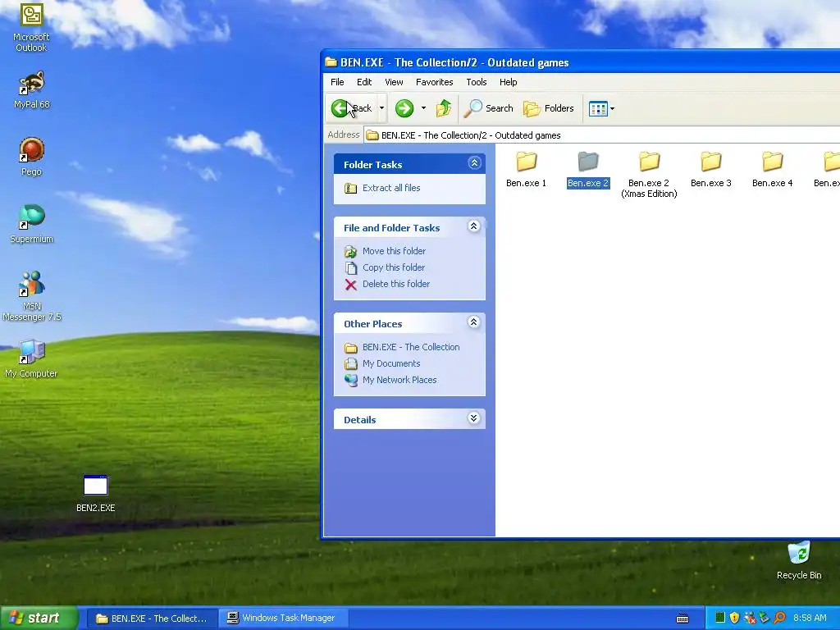Open the Help menu
Screen dimensions: 840x630
click(509, 82)
